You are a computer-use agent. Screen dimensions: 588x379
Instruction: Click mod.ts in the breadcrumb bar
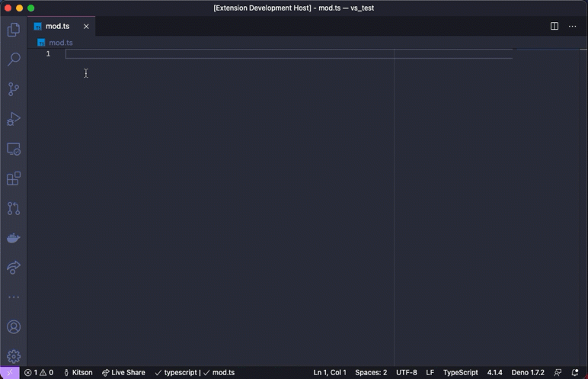pos(61,43)
